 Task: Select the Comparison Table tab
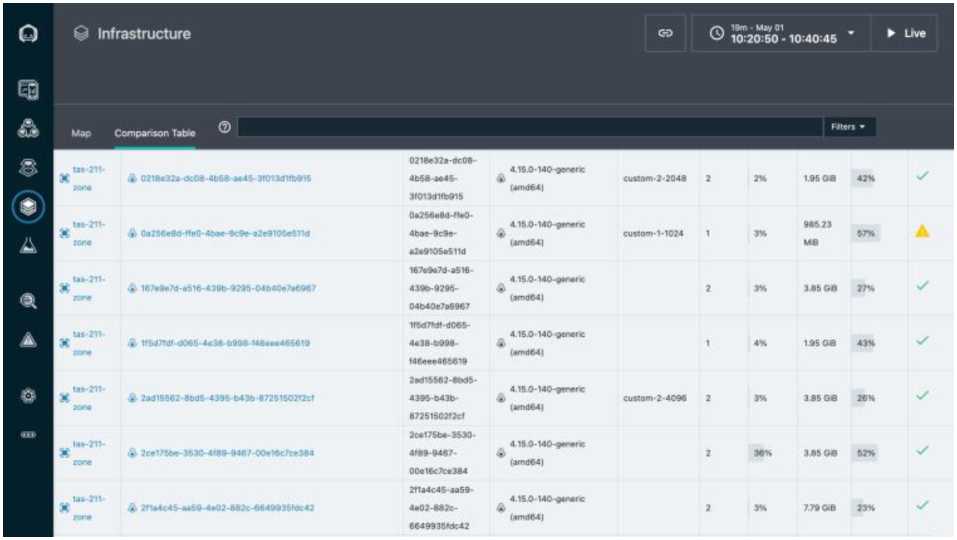(x=154, y=133)
